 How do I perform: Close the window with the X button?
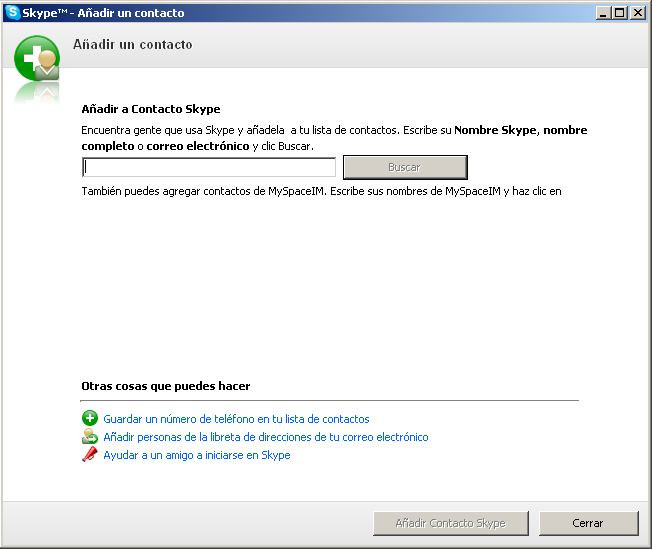coord(637,13)
